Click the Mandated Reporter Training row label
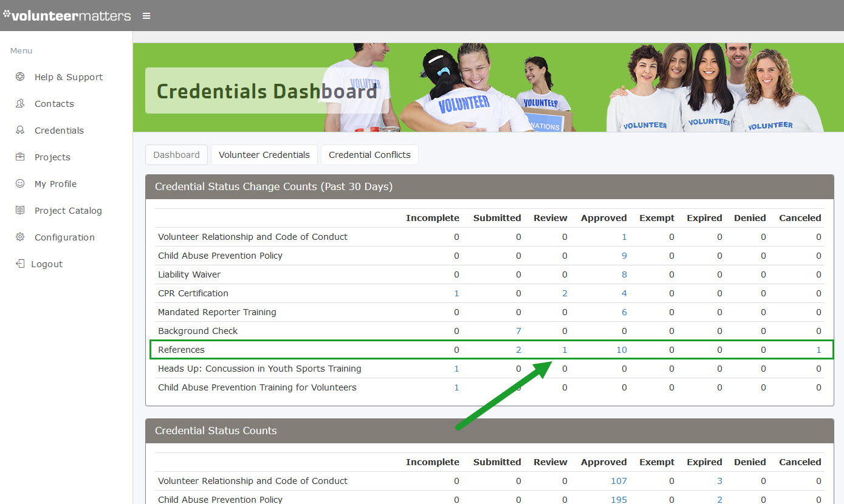 click(x=217, y=312)
